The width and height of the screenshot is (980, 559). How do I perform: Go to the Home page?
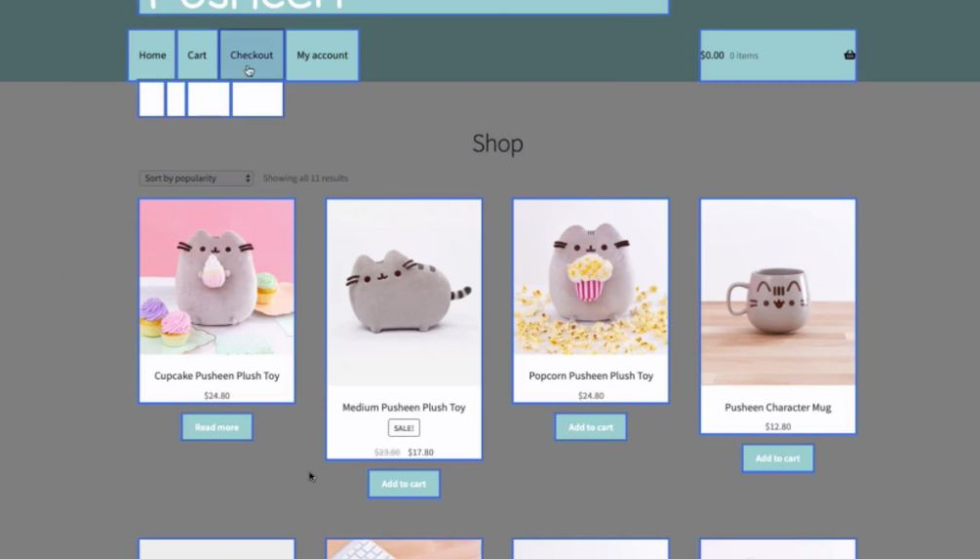pos(152,55)
